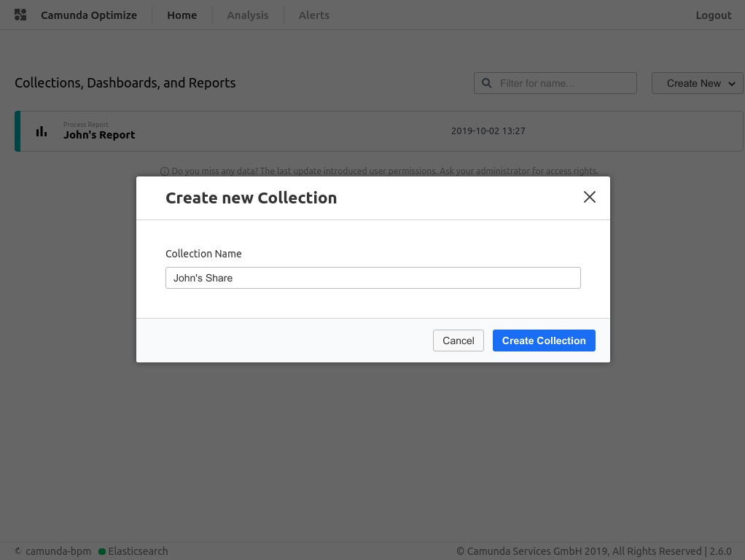Screen dimensions: 745x560
Task: Click the 2019-10-02 timestamp on the report row
Action: [488, 131]
